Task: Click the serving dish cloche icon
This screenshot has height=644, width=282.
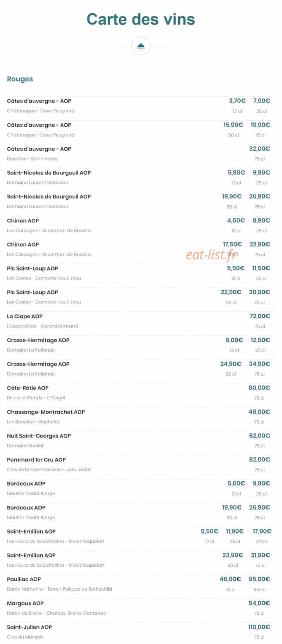Action: (141, 46)
